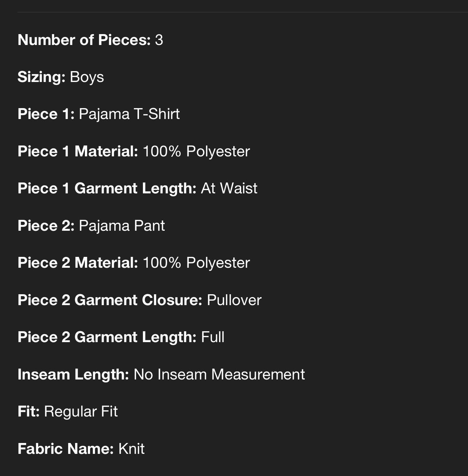
Task: Click Piece 1's "100% Polyester" value
Action: point(196,151)
